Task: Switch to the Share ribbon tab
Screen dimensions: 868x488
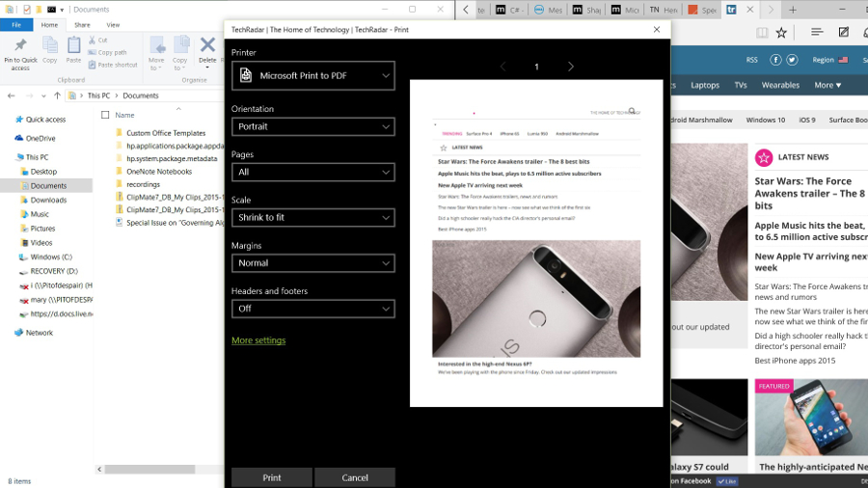Action: pos(82,25)
